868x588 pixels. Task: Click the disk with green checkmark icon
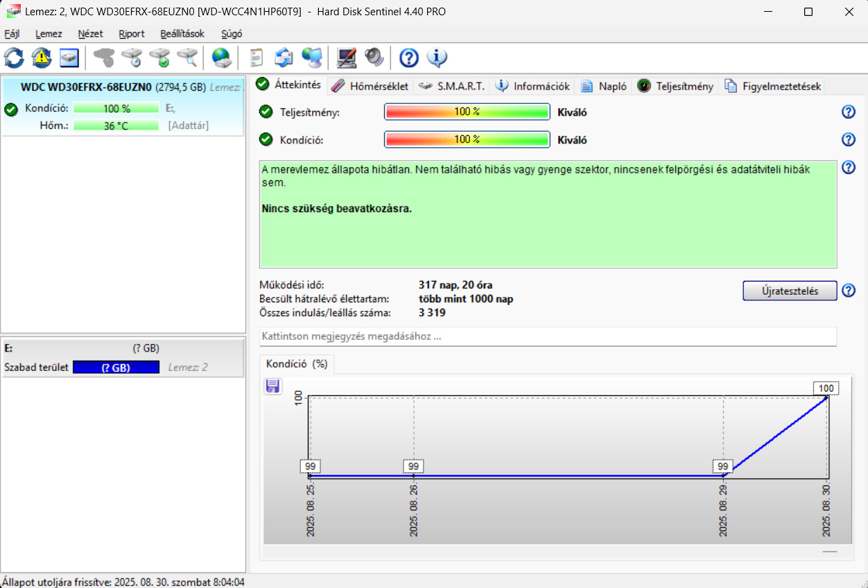[x=159, y=58]
